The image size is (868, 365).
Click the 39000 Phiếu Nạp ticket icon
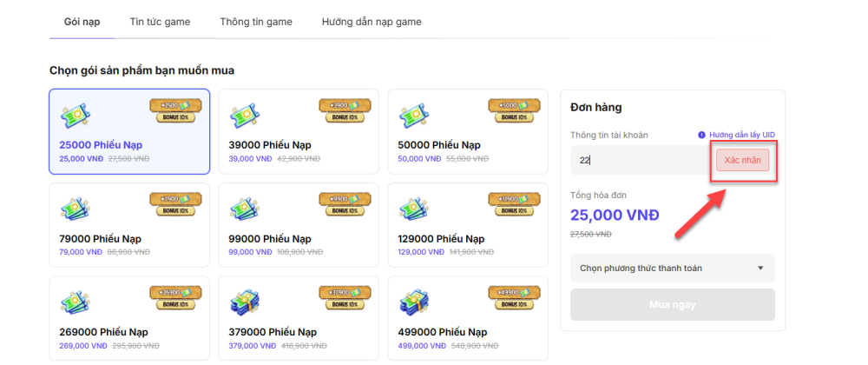coord(244,115)
